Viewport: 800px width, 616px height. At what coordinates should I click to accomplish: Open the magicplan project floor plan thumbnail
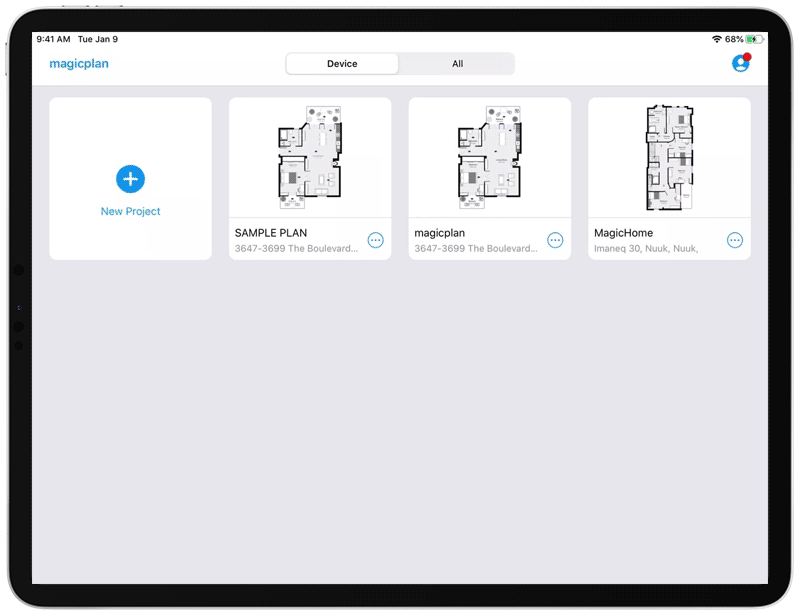[490, 157]
